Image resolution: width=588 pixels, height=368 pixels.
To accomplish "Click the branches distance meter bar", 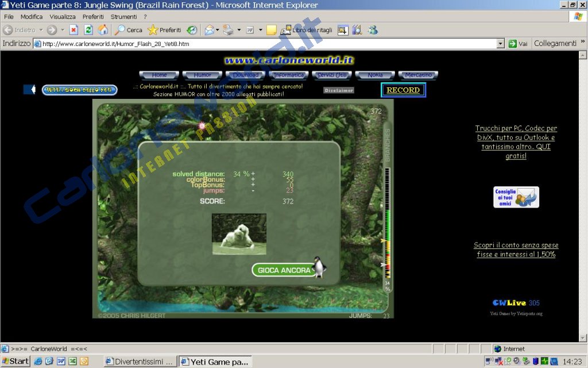I will [388, 223].
